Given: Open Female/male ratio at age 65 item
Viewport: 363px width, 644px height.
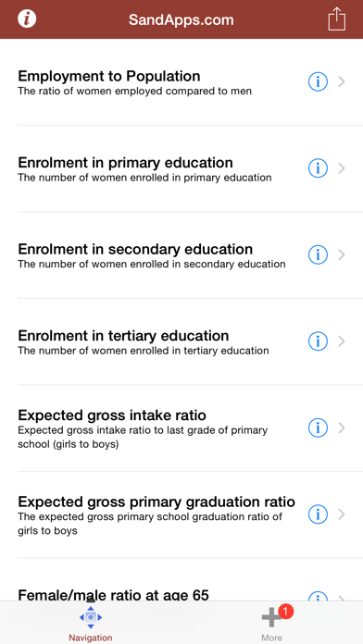Looking at the screenshot, I should (x=181, y=580).
